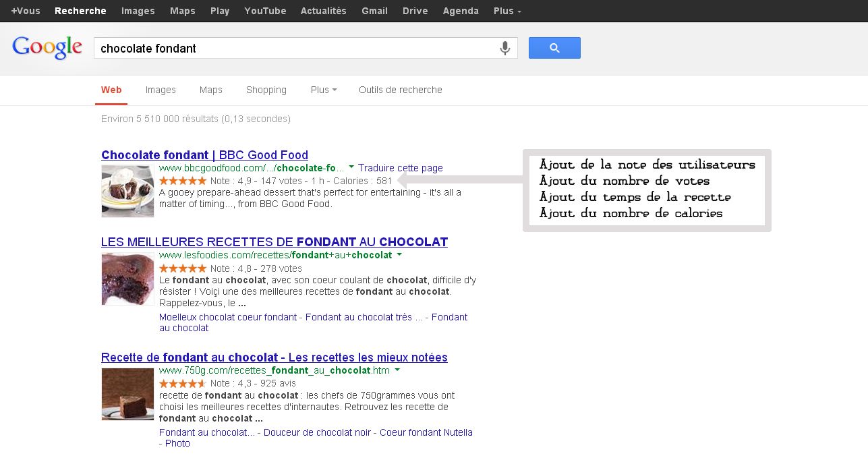Click the star rating of BBC Good Food result
Image resolution: width=868 pixels, height=460 pixels.
pyautogui.click(x=183, y=181)
